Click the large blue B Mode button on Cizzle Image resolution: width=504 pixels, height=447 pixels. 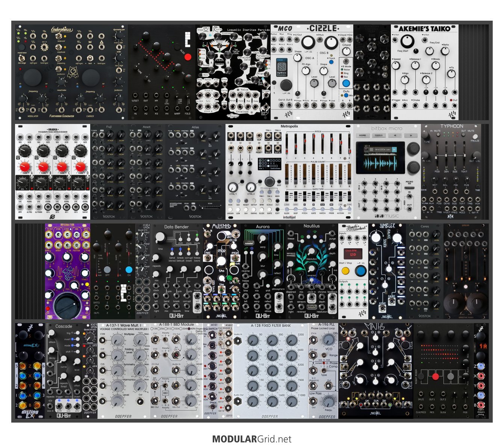coord(346,83)
